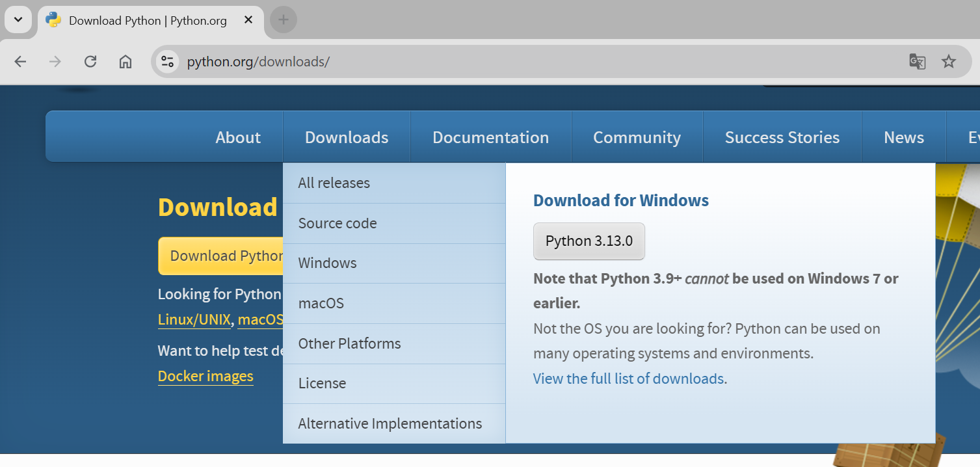Click the back navigation arrow

(20, 61)
